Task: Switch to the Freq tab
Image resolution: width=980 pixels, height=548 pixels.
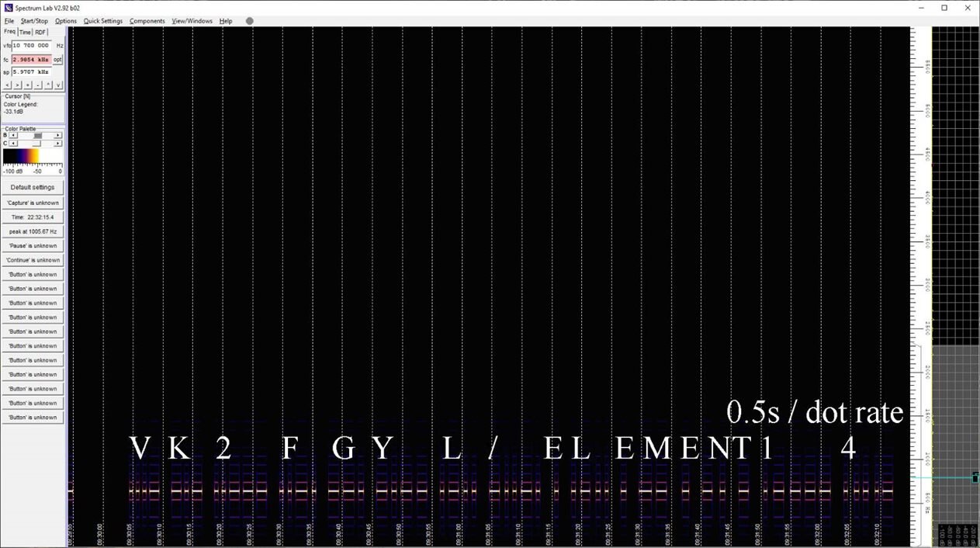Action: (x=9, y=32)
